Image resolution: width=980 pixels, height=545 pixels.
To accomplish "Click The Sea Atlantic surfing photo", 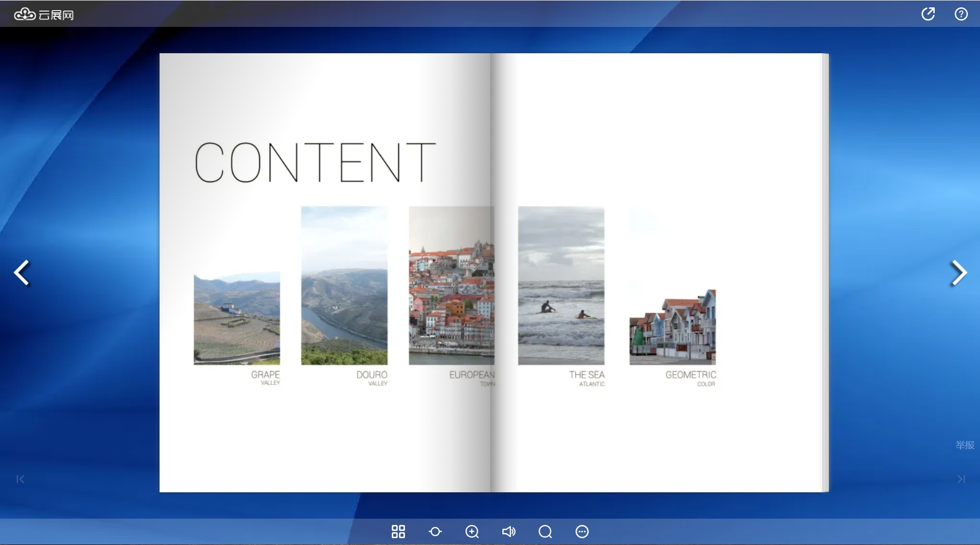I will coord(561,285).
